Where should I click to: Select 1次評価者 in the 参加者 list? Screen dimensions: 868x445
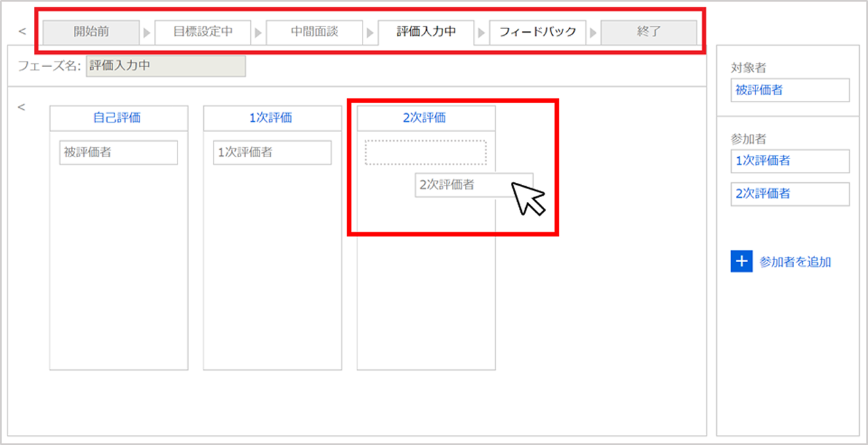pyautogui.click(x=789, y=161)
